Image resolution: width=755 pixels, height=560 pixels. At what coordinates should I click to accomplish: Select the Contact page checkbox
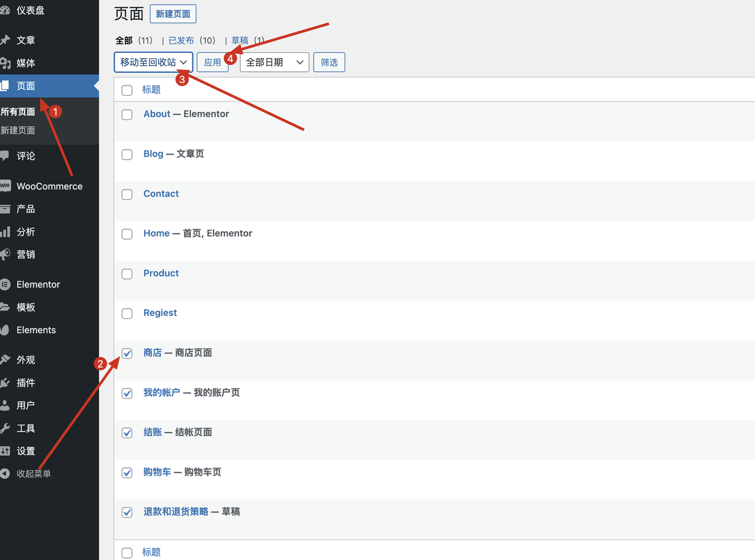127,194
